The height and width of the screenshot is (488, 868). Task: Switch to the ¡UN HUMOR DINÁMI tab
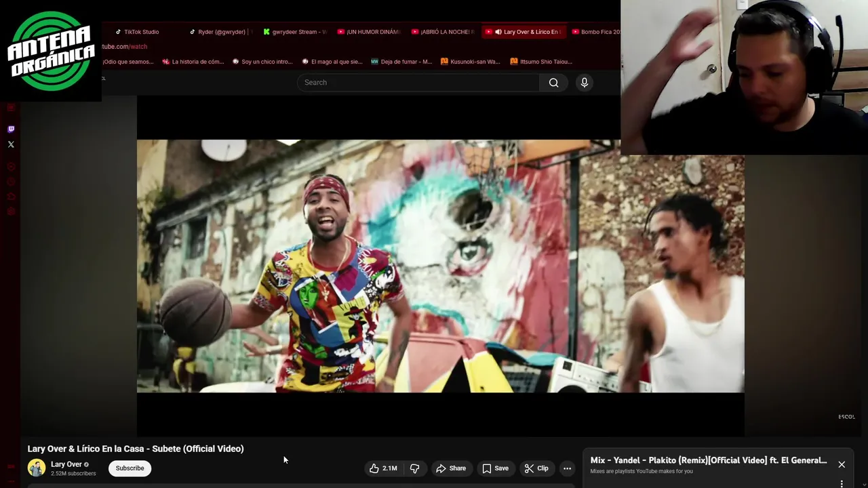coord(370,32)
